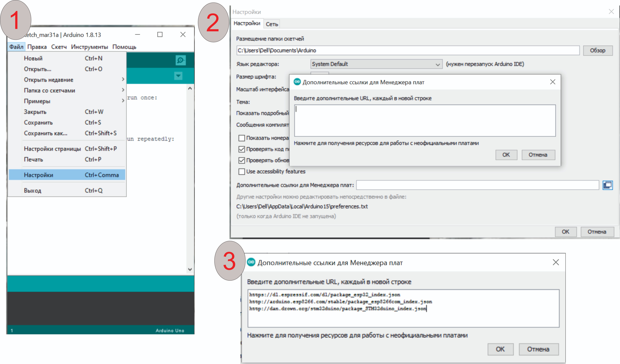Viewport: 620px width, 364px height.
Task: Minimize the Arduino 1.8.13 window
Action: click(138, 35)
